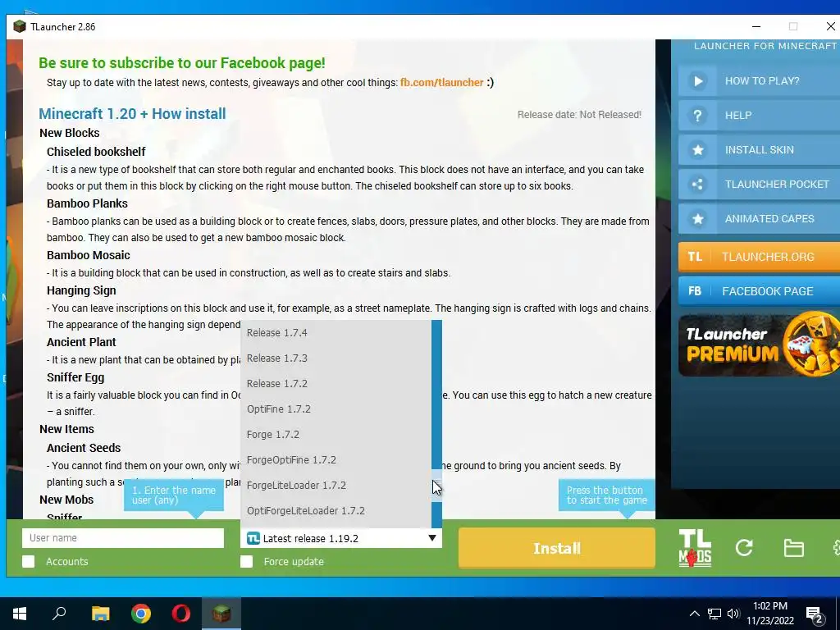The width and height of the screenshot is (840, 630).
Task: Open File Explorer from the taskbar
Action: coord(100,614)
